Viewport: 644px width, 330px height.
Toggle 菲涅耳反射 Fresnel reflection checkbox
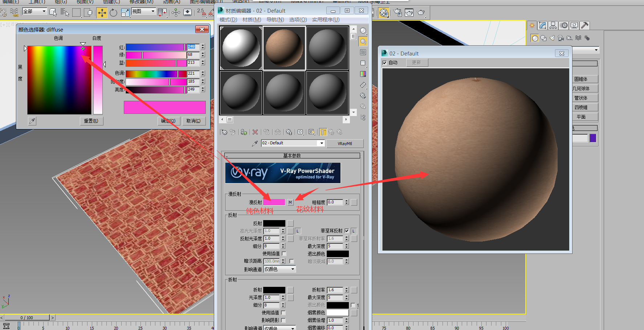coord(347,231)
